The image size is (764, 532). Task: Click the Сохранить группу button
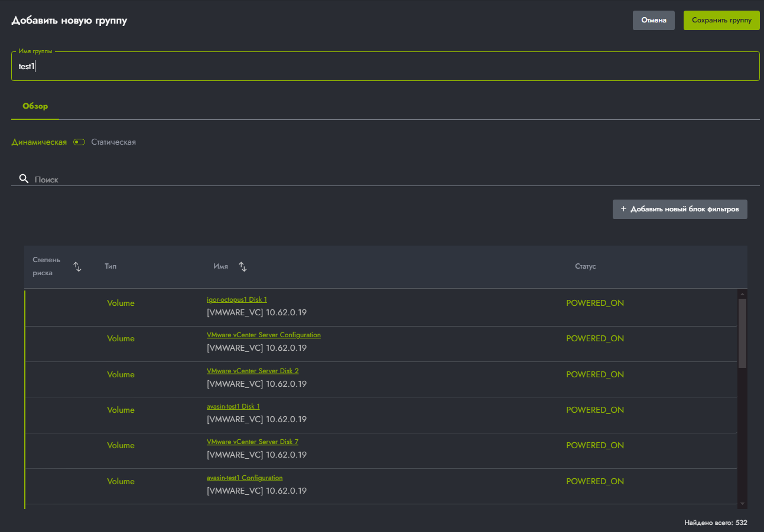click(x=721, y=20)
